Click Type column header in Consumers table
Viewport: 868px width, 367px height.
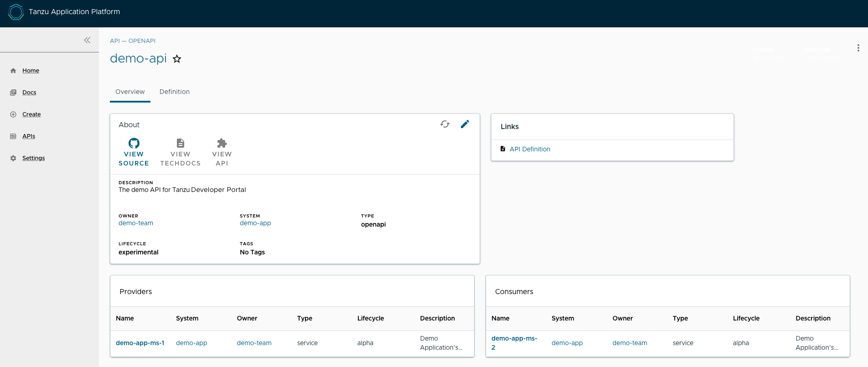tap(680, 318)
